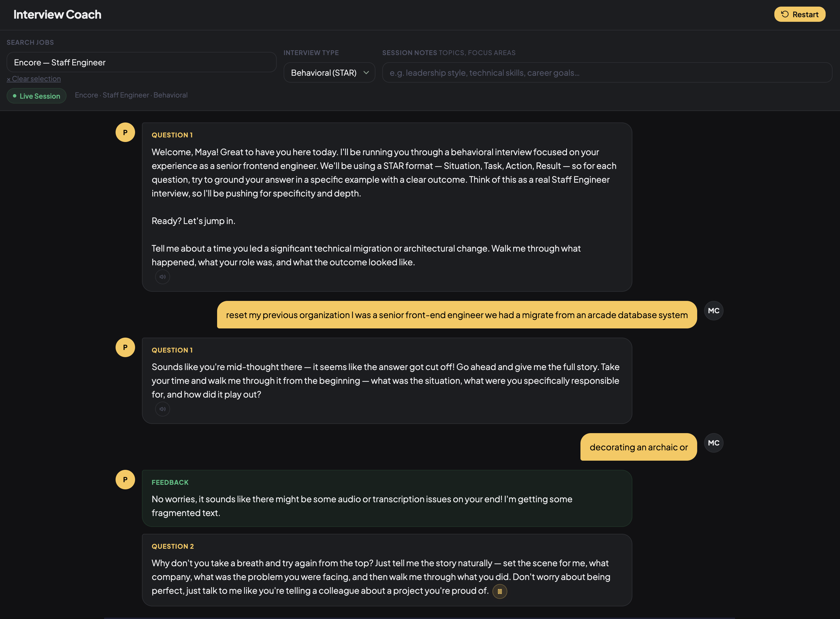Click the coach avatar next to Feedback
This screenshot has height=619, width=840.
pyautogui.click(x=125, y=480)
